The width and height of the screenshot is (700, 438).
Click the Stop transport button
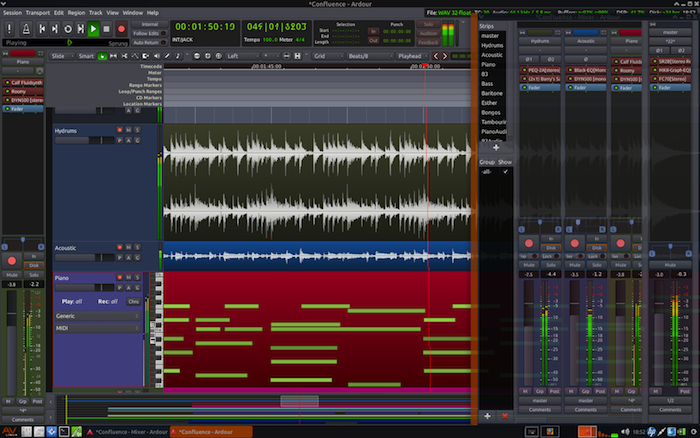tap(106, 30)
